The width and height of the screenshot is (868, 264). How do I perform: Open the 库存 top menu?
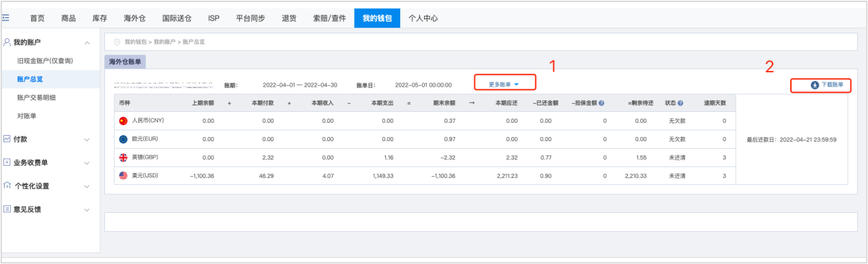100,18
